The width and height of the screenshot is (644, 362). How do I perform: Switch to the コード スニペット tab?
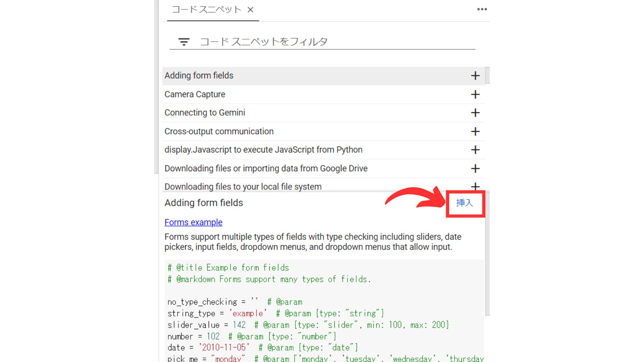206,10
